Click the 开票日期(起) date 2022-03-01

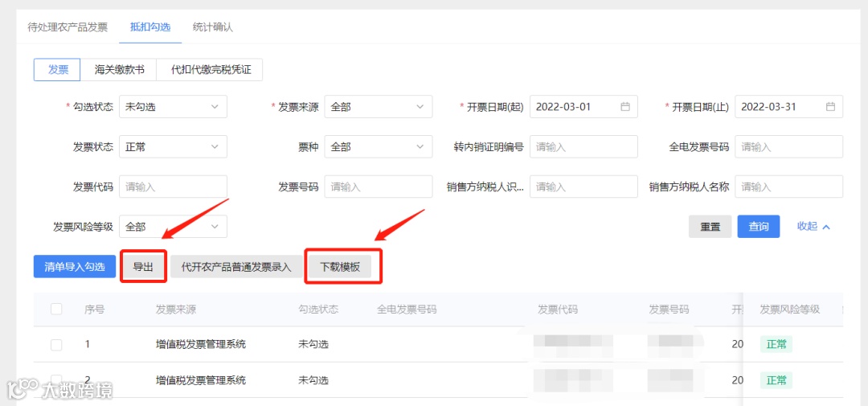tap(563, 107)
